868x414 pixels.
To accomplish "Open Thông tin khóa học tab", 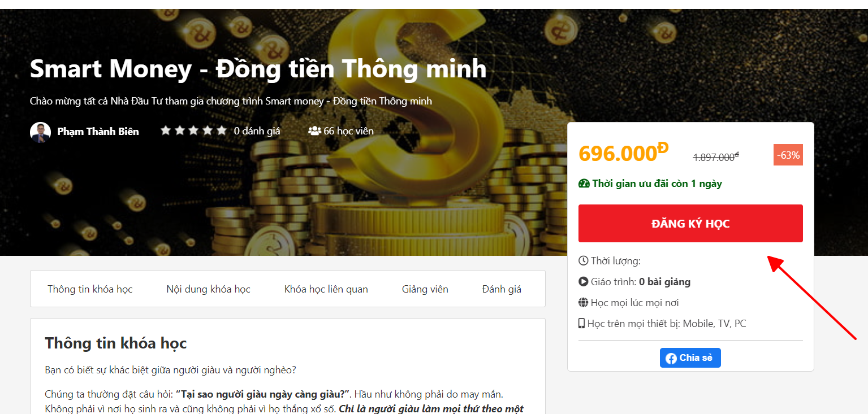I will coord(90,289).
